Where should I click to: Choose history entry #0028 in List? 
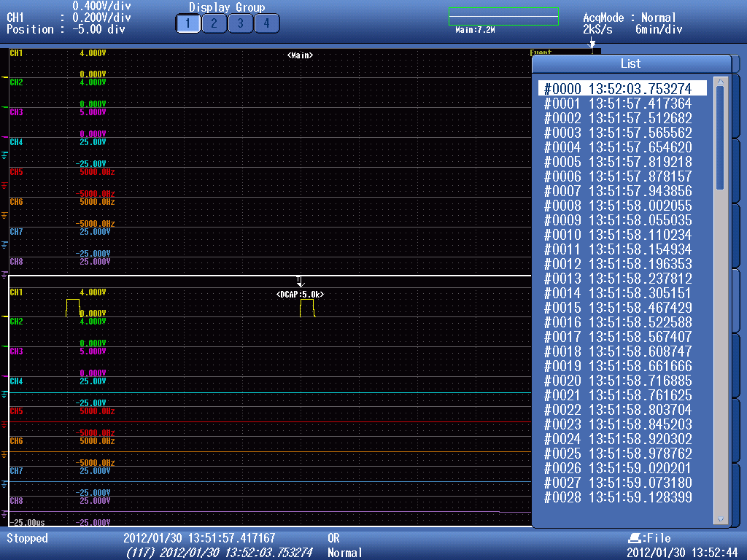coord(618,497)
